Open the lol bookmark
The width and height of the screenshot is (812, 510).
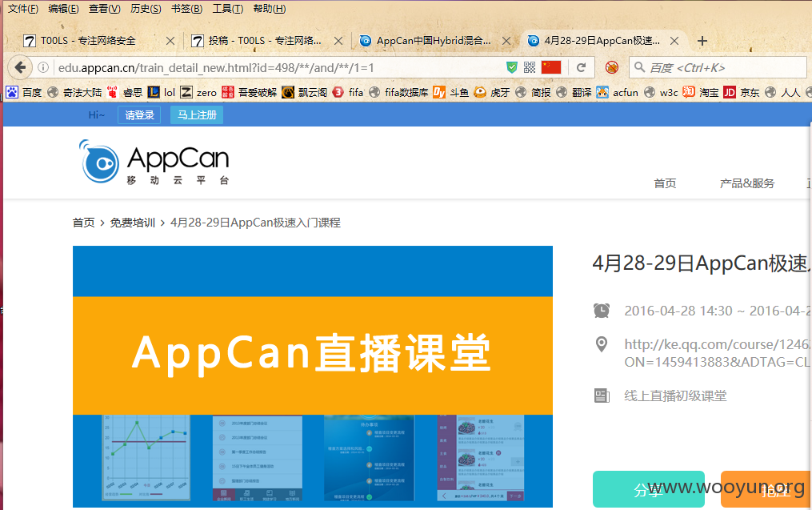(162, 92)
